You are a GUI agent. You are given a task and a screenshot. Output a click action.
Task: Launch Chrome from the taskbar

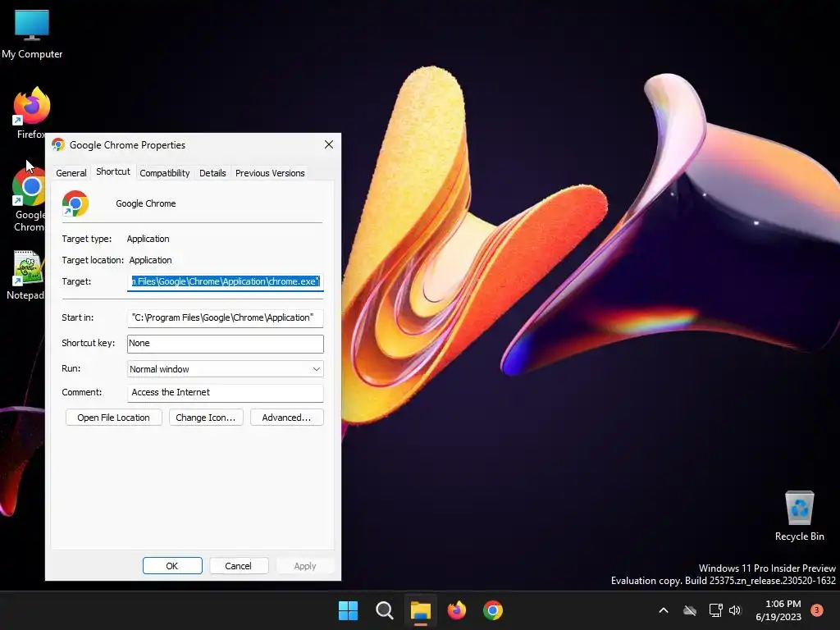pyautogui.click(x=493, y=610)
